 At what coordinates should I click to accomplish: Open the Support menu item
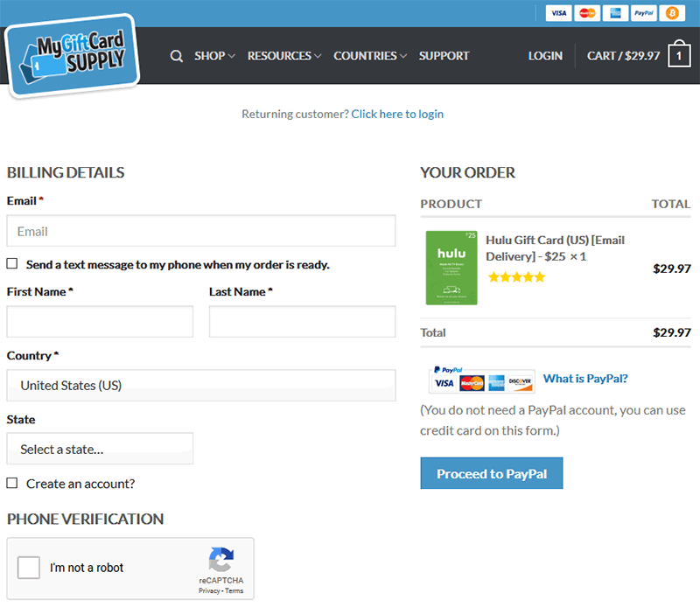(444, 56)
